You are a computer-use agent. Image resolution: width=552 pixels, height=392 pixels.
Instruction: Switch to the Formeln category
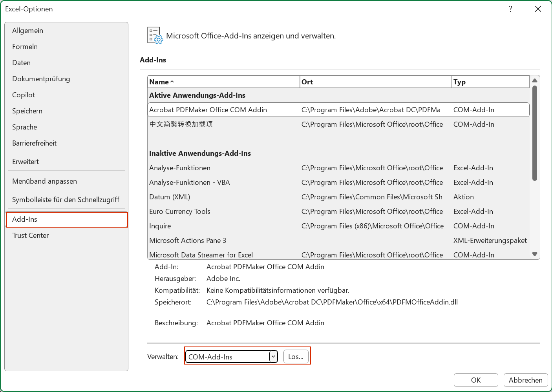click(x=25, y=47)
